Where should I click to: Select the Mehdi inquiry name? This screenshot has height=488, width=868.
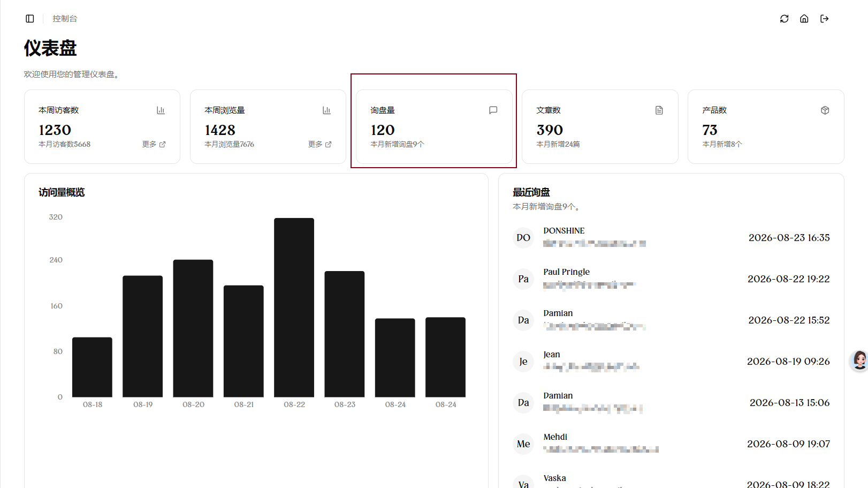tap(555, 437)
